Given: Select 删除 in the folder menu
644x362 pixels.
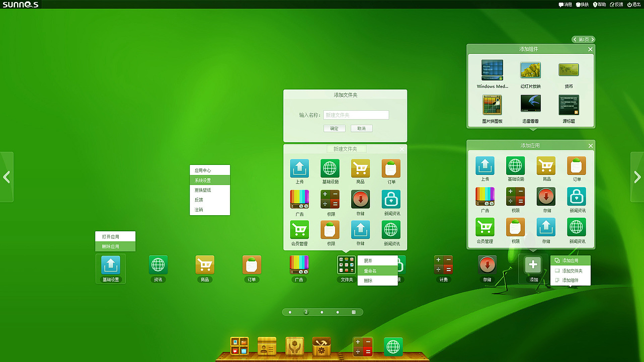Looking at the screenshot, I should pos(378,281).
